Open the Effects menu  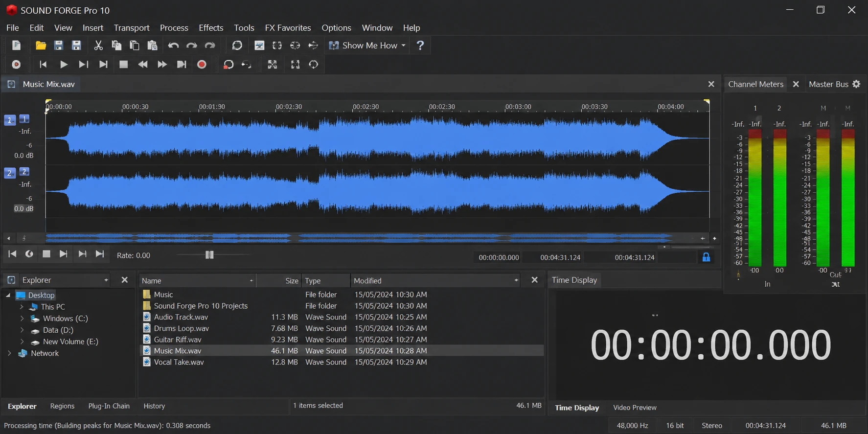pos(211,28)
